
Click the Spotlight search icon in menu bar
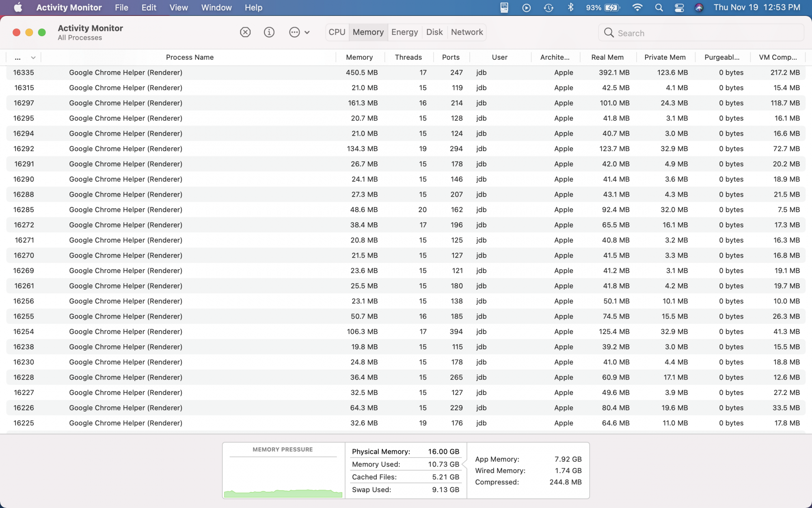pos(659,8)
